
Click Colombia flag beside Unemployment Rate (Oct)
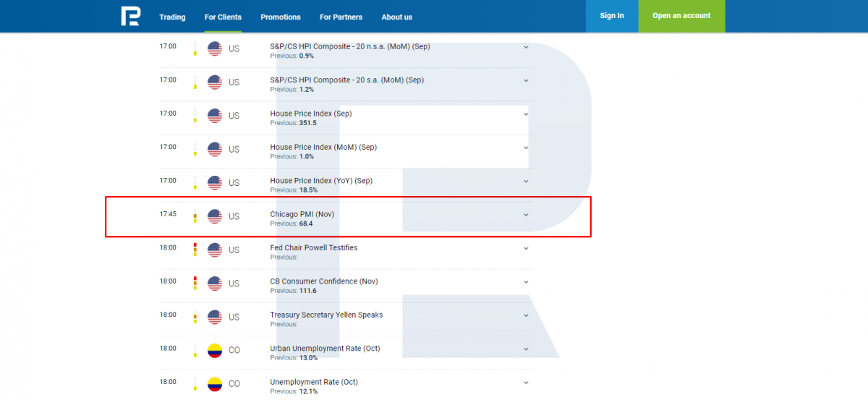[215, 384]
